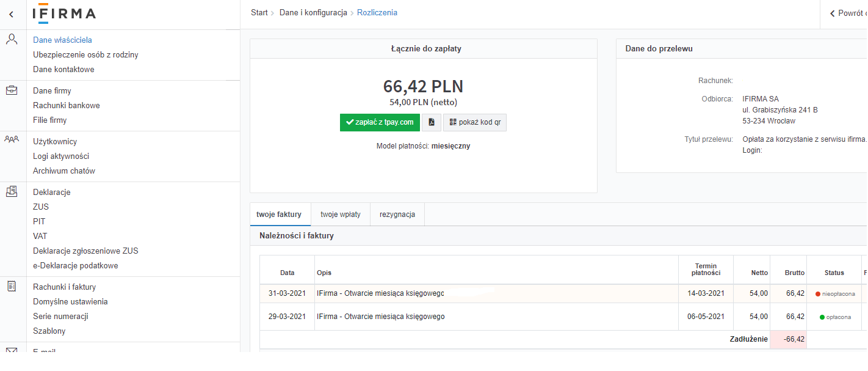Open Deklaracje settings

[52, 192]
